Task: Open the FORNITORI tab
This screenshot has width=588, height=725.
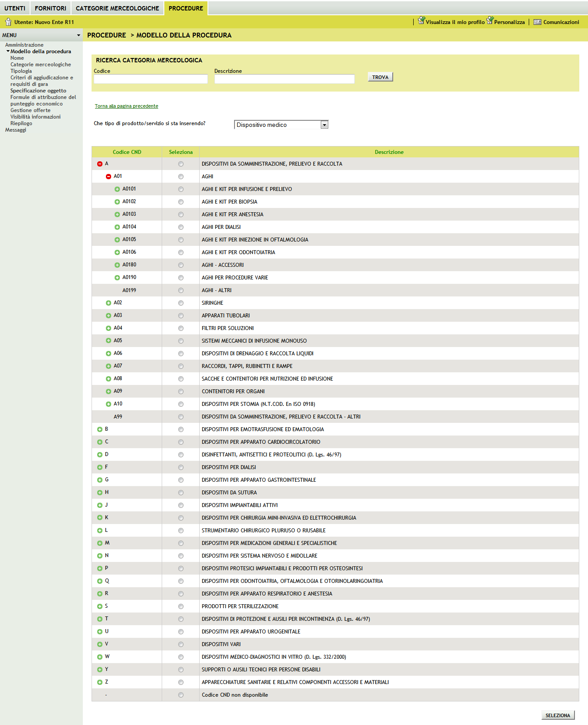Action: 51,8
